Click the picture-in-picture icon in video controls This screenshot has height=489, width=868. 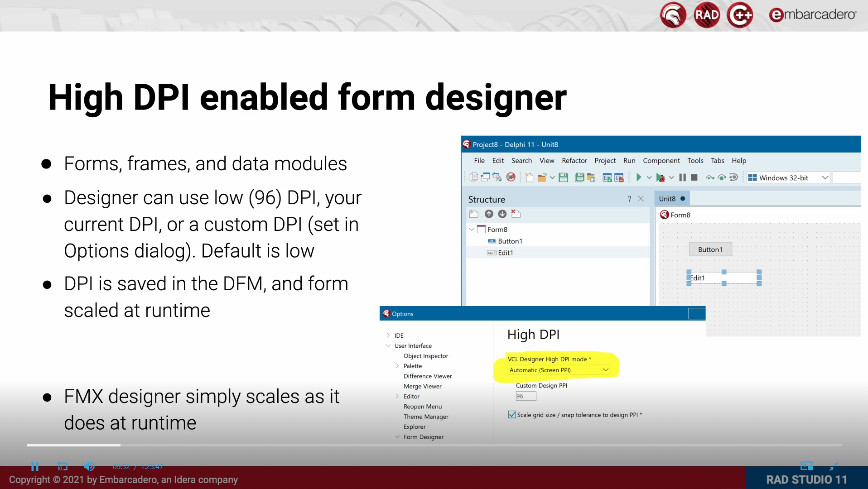806,465
